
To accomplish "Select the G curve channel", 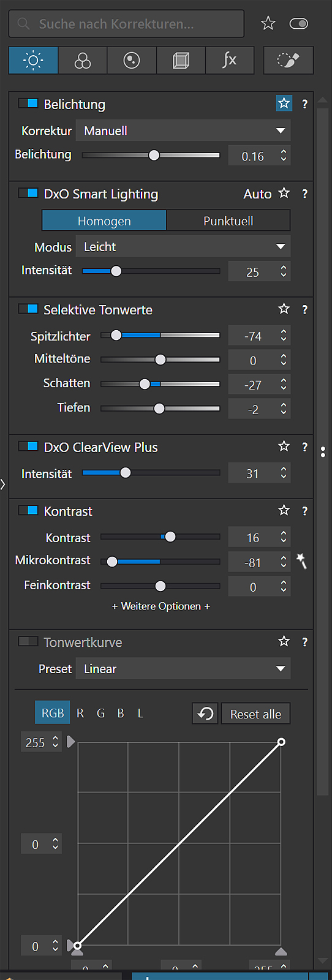I will (x=100, y=713).
